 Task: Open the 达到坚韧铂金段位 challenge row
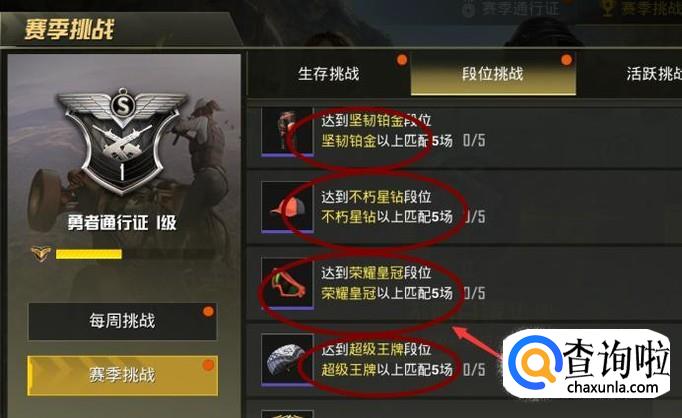(463, 132)
